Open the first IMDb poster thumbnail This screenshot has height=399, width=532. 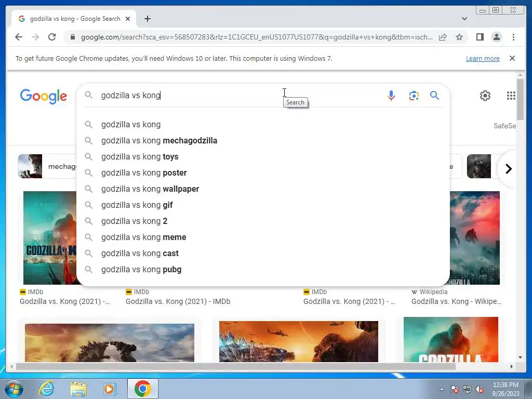pyautogui.click(x=50, y=238)
